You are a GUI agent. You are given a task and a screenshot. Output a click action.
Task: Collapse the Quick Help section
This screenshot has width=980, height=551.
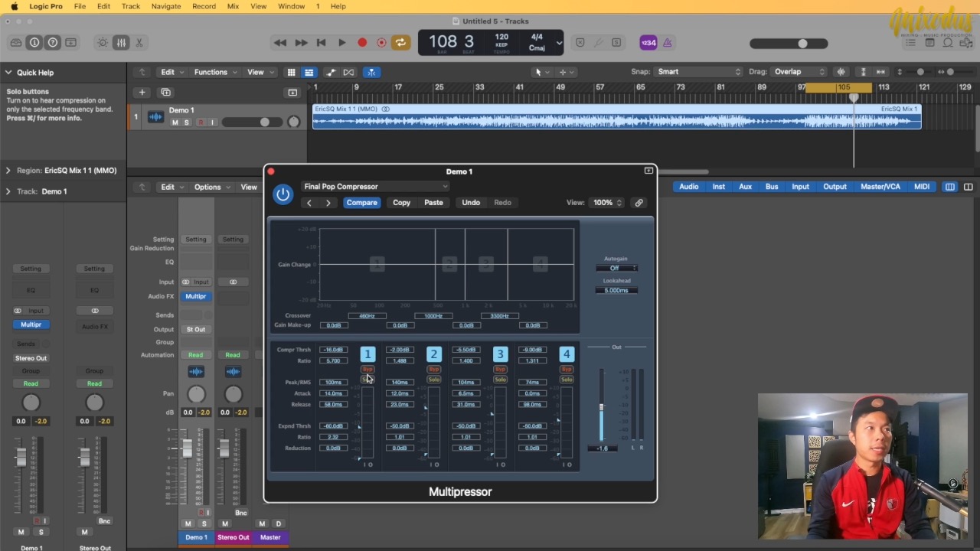8,73
